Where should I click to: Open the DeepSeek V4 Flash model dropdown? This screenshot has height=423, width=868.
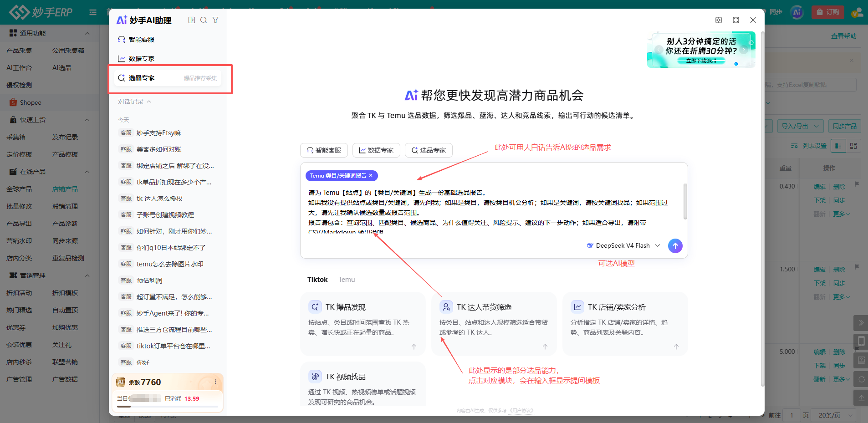623,245
